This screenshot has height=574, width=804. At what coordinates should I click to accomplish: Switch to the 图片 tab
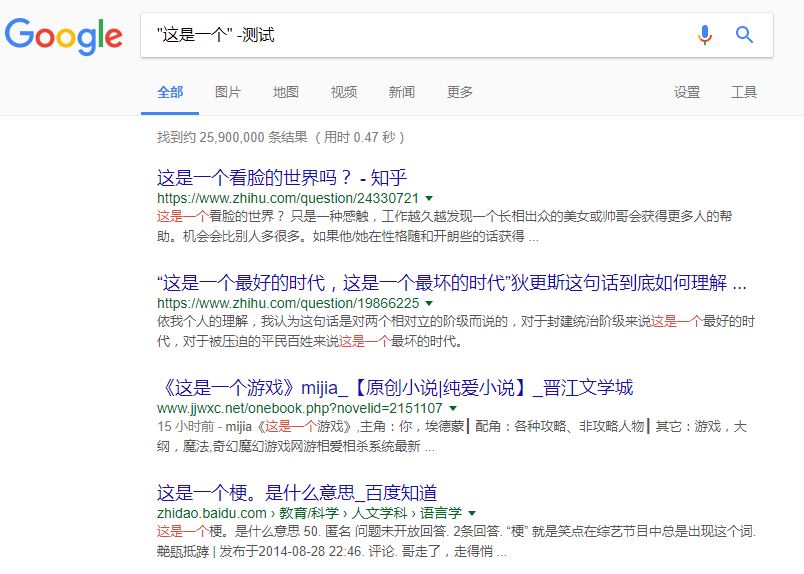tap(228, 92)
